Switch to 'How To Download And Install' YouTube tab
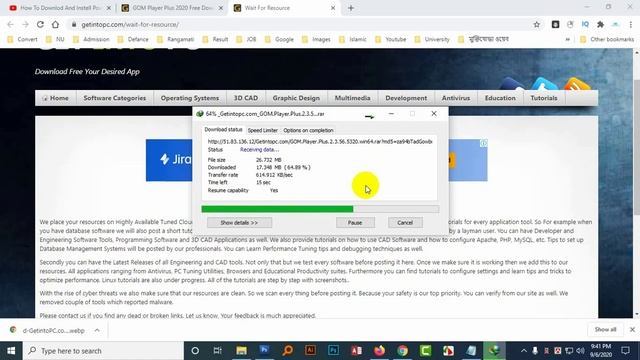 tap(60, 8)
